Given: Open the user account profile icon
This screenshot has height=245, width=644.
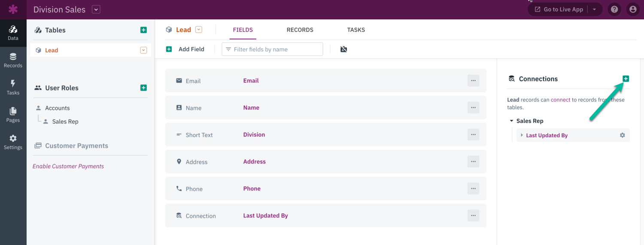Looking at the screenshot, I should (x=632, y=9).
